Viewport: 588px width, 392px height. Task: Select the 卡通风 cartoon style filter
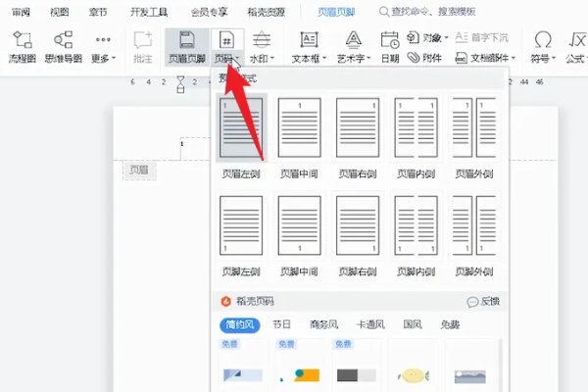point(370,324)
